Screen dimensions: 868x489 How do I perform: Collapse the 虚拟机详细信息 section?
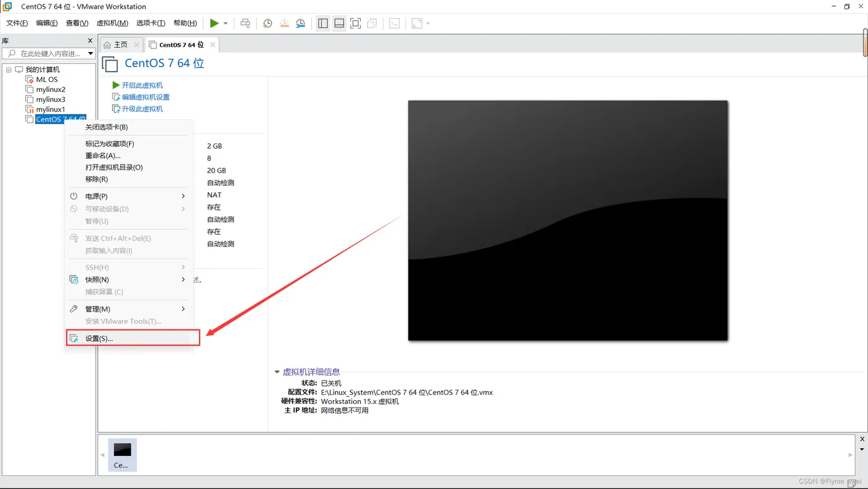tap(277, 372)
